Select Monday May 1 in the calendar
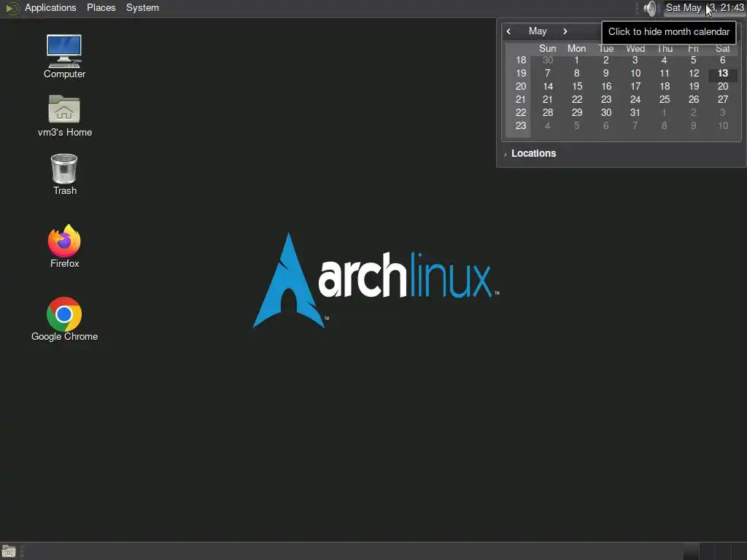Screen dimensions: 747x560 pos(576,60)
